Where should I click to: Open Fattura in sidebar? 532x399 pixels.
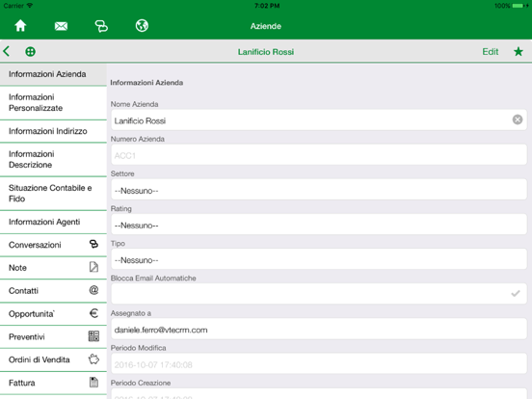coord(53,383)
